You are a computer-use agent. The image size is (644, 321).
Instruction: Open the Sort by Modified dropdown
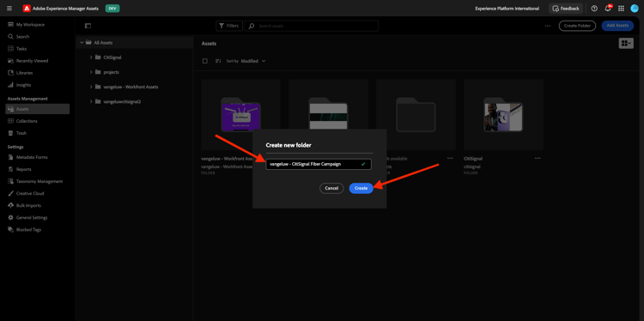pyautogui.click(x=253, y=61)
